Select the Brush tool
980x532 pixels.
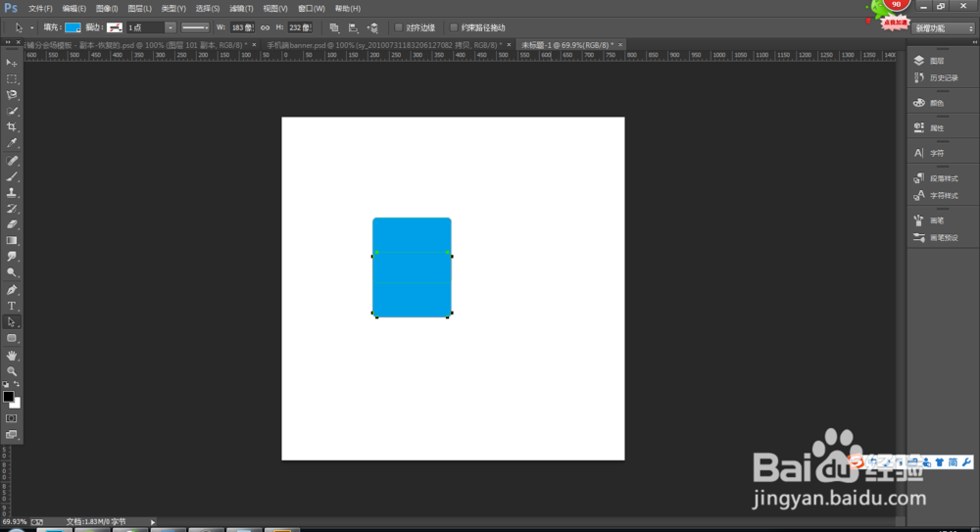coord(12,177)
